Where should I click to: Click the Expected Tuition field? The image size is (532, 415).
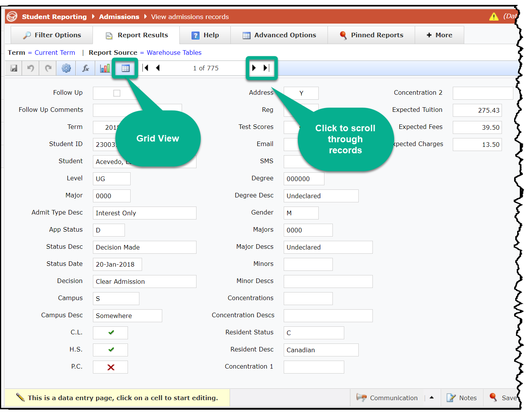[477, 110]
